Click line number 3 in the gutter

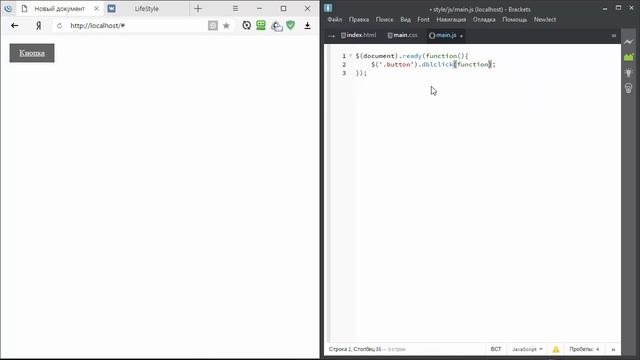[344, 73]
